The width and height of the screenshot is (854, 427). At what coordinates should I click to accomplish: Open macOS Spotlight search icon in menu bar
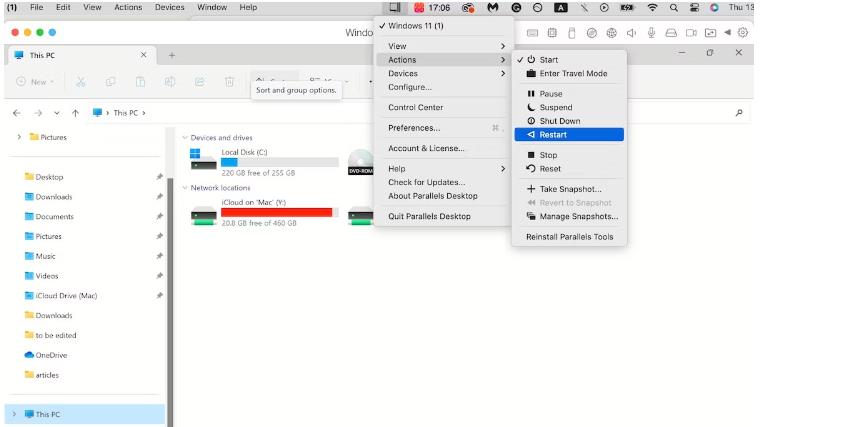point(674,8)
